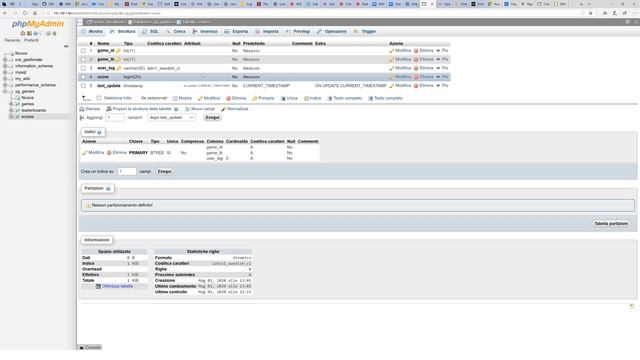This screenshot has height=360, width=640.
Task: Click the Primaria key icon below table
Action: pos(254,98)
